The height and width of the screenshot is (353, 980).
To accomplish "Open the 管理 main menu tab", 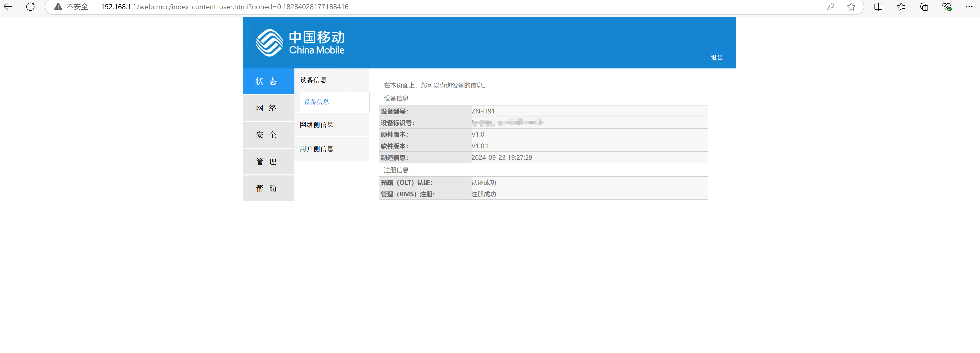I will pos(269,162).
